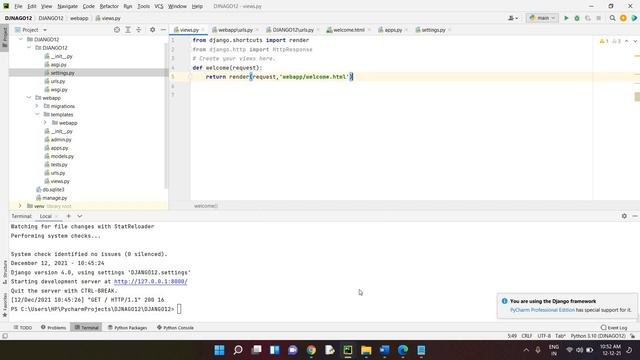
Task: Add a new terminal session tab
Action: point(69,216)
